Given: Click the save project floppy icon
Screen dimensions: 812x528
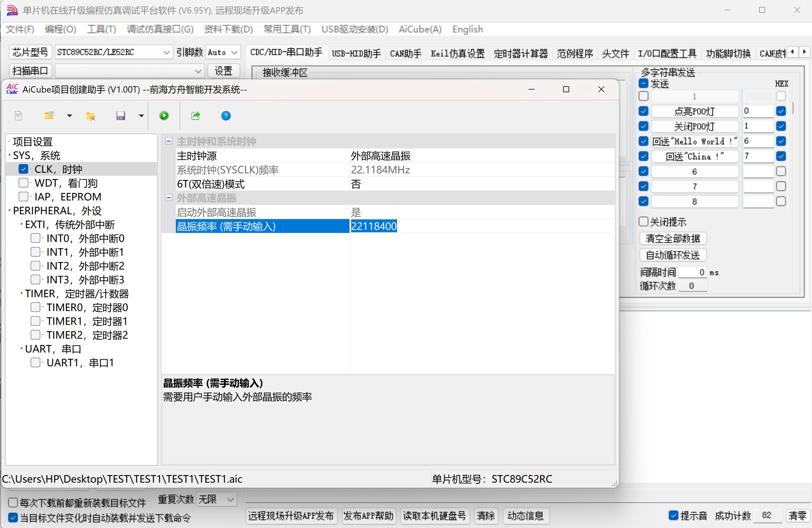Looking at the screenshot, I should (121, 116).
